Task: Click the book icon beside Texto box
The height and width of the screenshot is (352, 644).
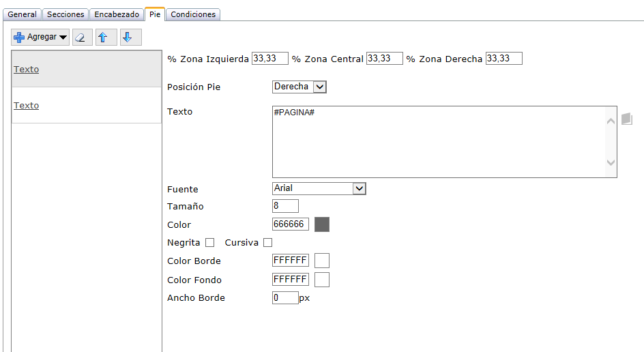Action: pos(627,119)
